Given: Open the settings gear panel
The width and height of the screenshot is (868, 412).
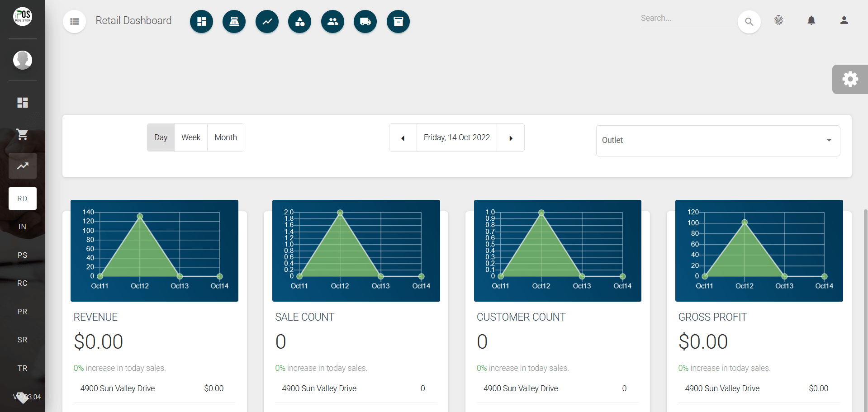Looking at the screenshot, I should click(x=850, y=79).
